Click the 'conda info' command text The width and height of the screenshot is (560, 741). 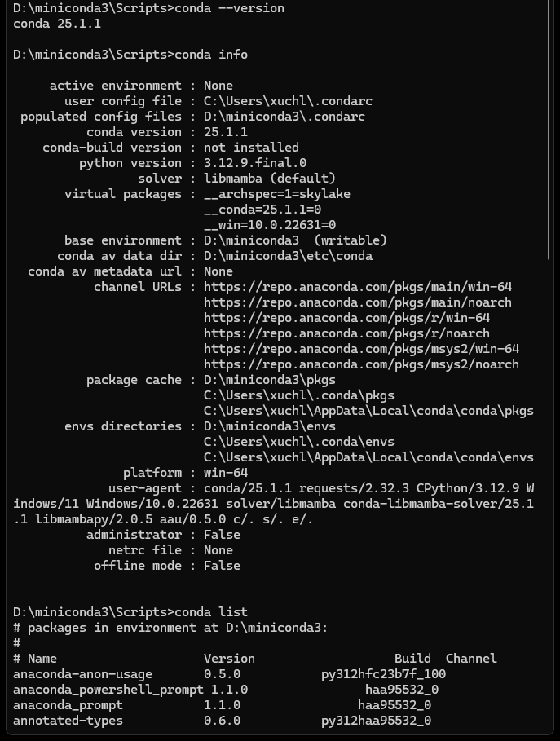[x=211, y=55]
